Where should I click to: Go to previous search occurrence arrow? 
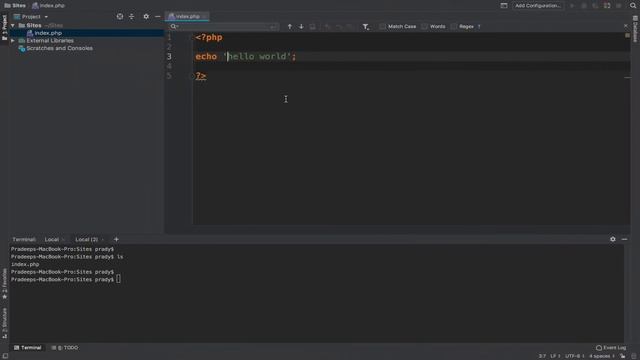click(x=290, y=27)
